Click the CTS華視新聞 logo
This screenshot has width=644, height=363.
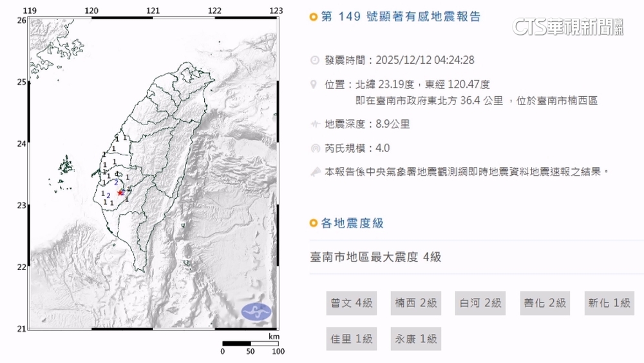pos(567,26)
